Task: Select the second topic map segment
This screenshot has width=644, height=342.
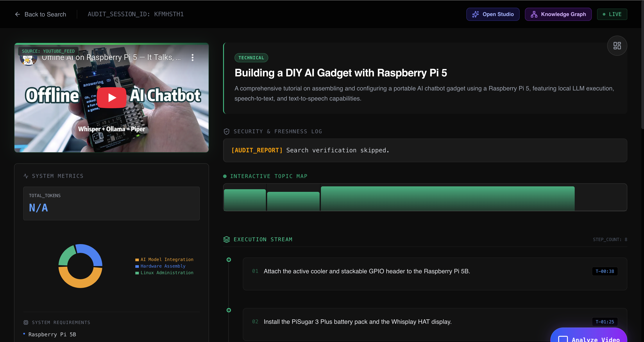Action: point(293,201)
